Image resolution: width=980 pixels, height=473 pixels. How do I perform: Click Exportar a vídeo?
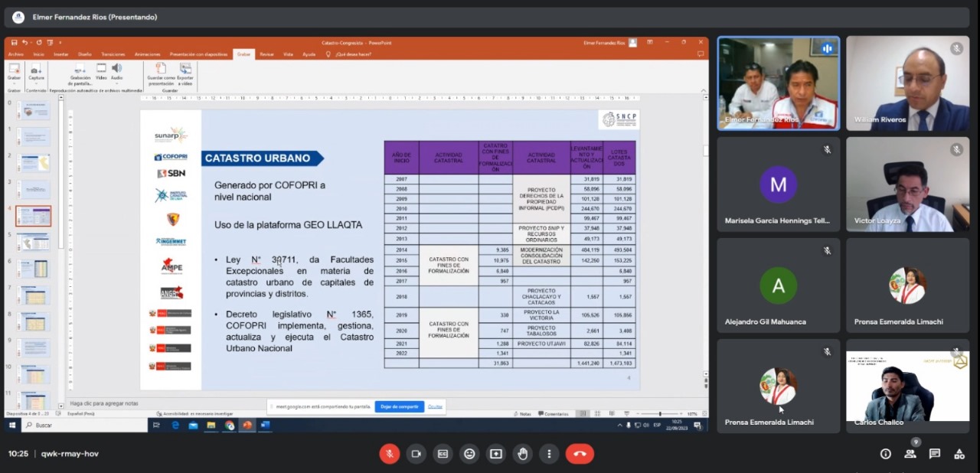click(x=185, y=74)
